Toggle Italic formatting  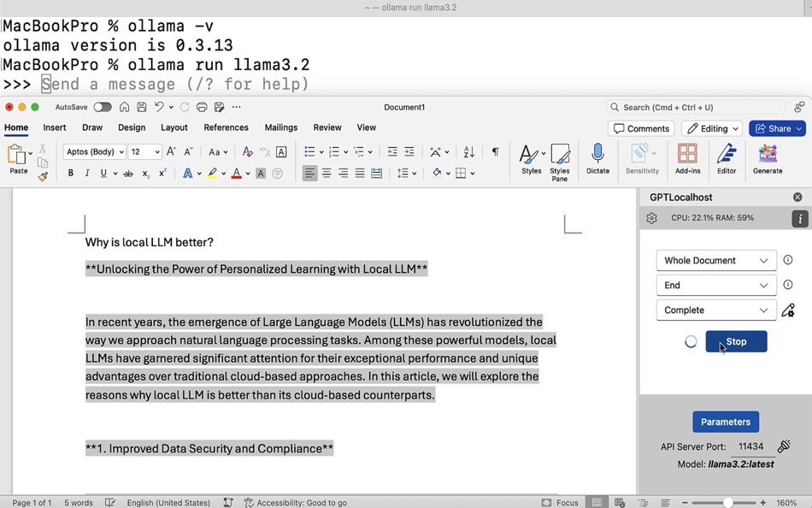87,173
